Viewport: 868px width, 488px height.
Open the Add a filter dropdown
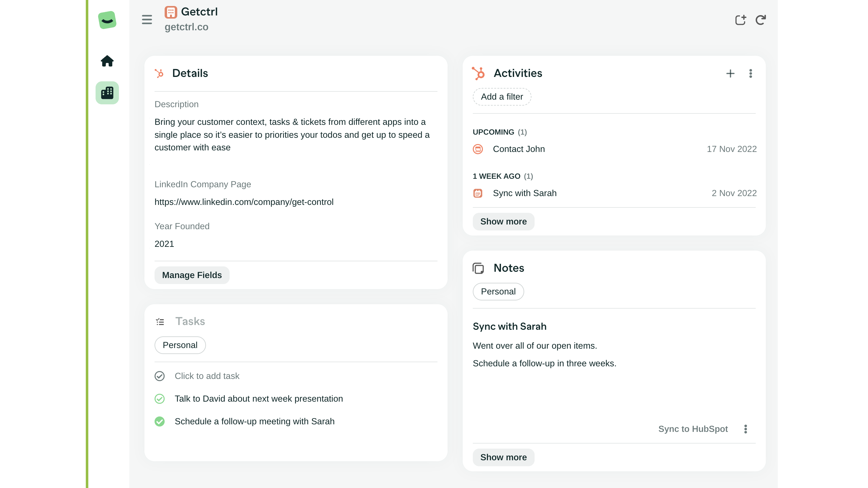pos(502,97)
